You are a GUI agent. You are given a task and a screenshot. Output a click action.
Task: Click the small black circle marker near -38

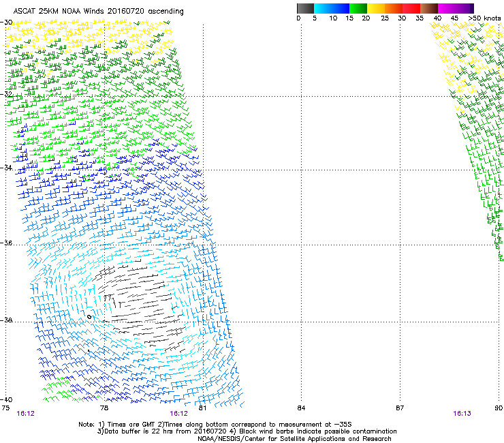pos(89,317)
